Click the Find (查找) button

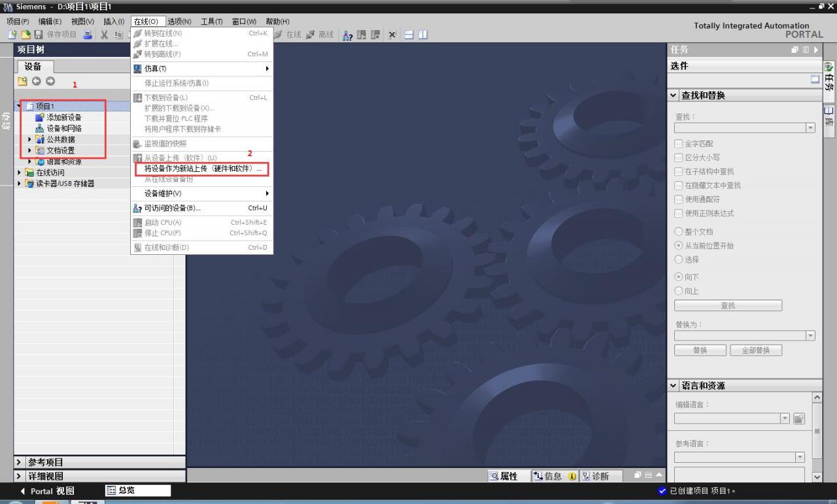pyautogui.click(x=728, y=305)
